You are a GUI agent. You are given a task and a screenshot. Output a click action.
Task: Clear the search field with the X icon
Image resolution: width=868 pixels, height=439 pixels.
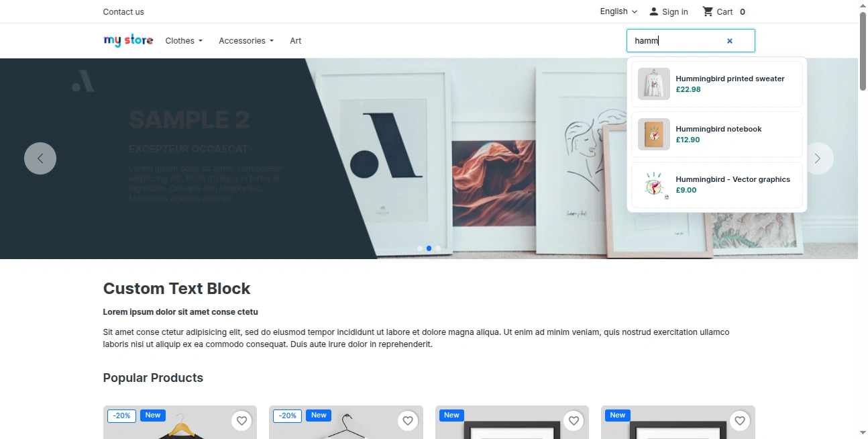point(730,41)
